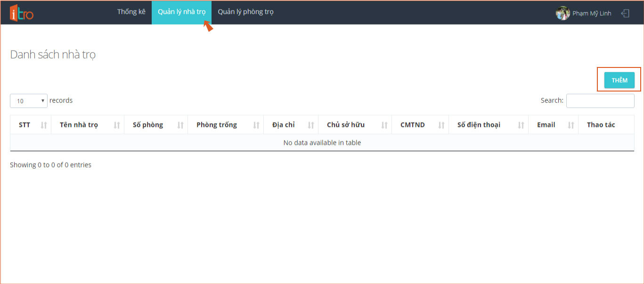The height and width of the screenshot is (284, 644).
Task: Click the logout icon in header
Action: pyautogui.click(x=625, y=13)
